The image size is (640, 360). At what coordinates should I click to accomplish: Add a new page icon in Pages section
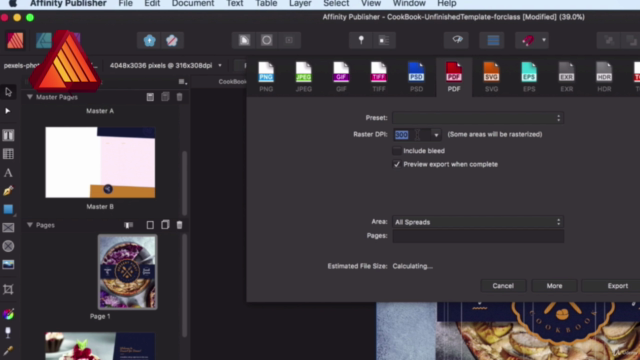click(150, 225)
